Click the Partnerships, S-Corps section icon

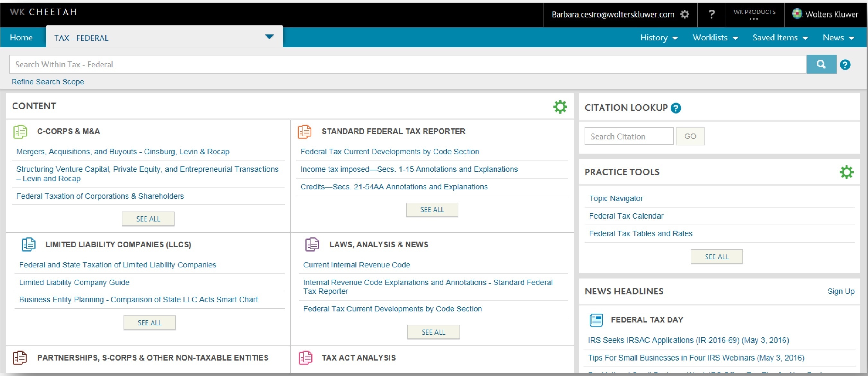pyautogui.click(x=20, y=357)
